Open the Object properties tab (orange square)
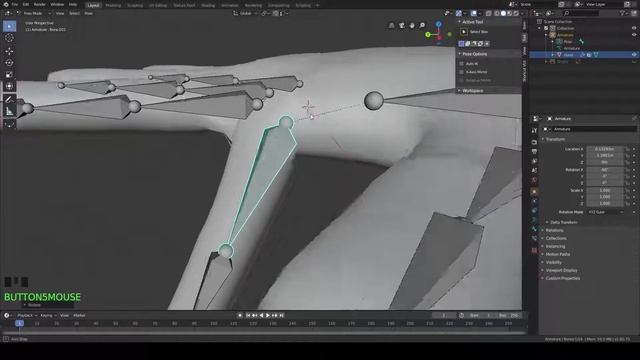 click(534, 191)
